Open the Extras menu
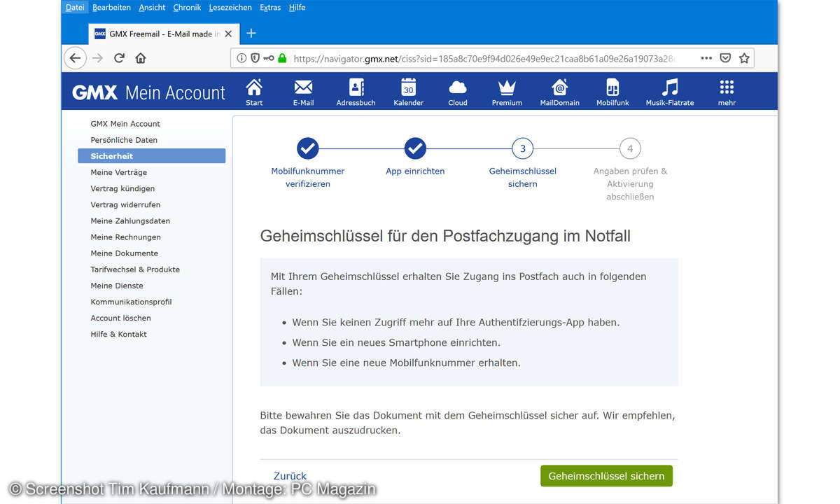Viewport: 840px width, 504px height. (x=270, y=7)
